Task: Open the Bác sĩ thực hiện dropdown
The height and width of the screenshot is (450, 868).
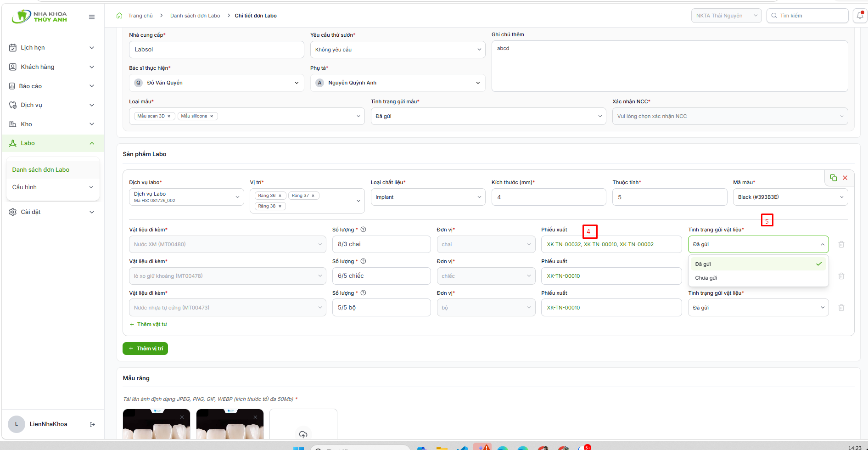Action: (216, 83)
